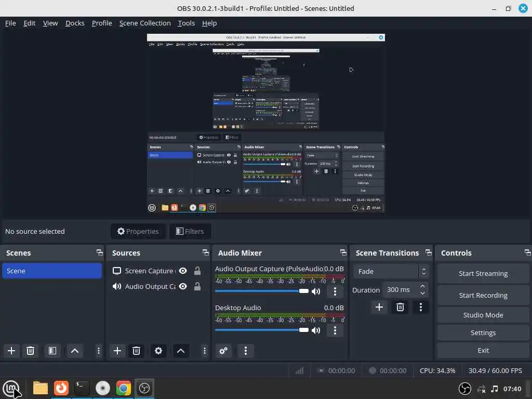Click the Filters button

pos(190,231)
